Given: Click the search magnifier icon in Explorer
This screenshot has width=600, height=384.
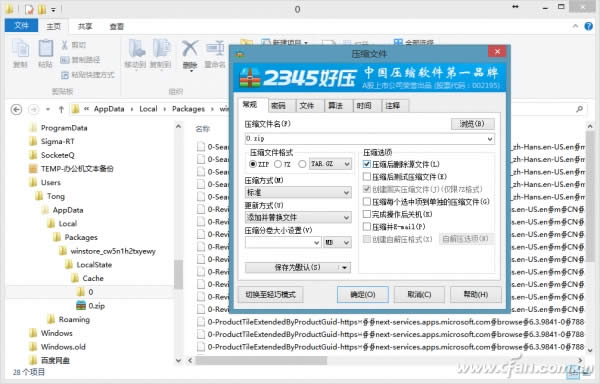Looking at the screenshot, I should click(579, 109).
